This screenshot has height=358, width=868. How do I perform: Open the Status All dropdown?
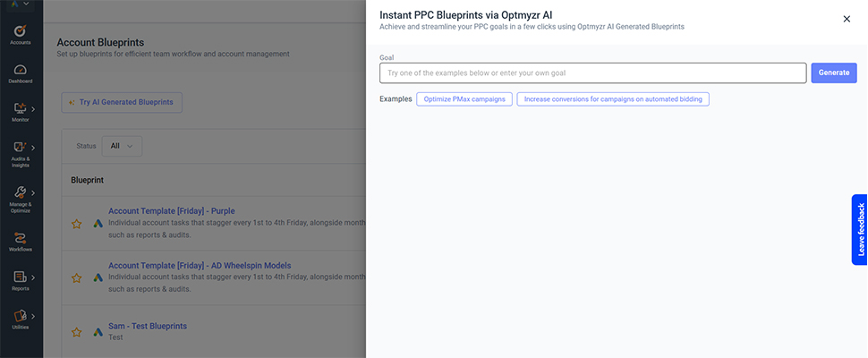point(122,146)
